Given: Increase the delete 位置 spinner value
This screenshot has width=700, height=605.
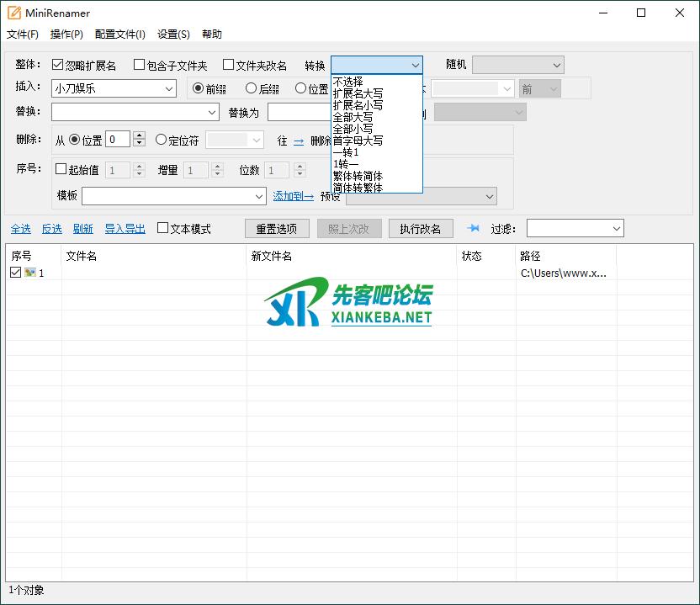Looking at the screenshot, I should [140, 135].
